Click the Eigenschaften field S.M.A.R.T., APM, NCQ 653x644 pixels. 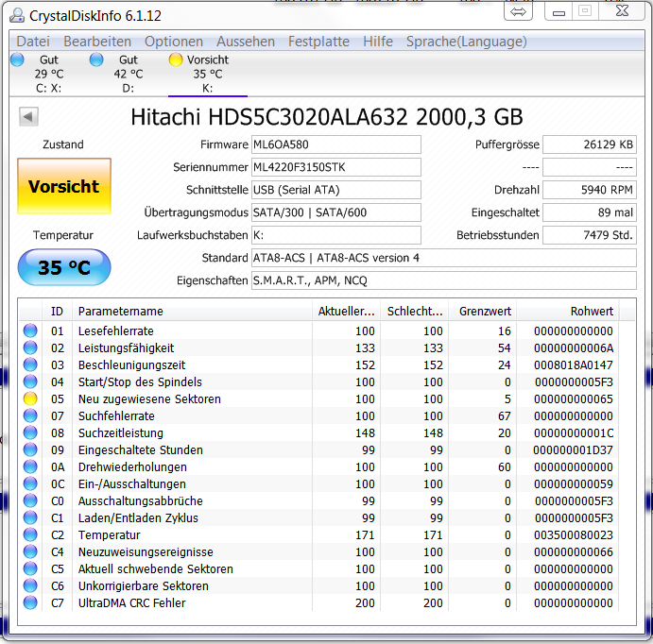(x=444, y=280)
